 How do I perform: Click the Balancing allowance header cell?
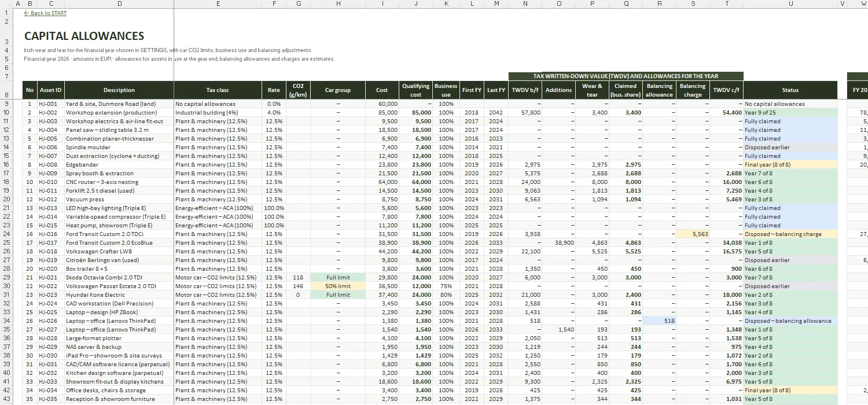pos(659,90)
